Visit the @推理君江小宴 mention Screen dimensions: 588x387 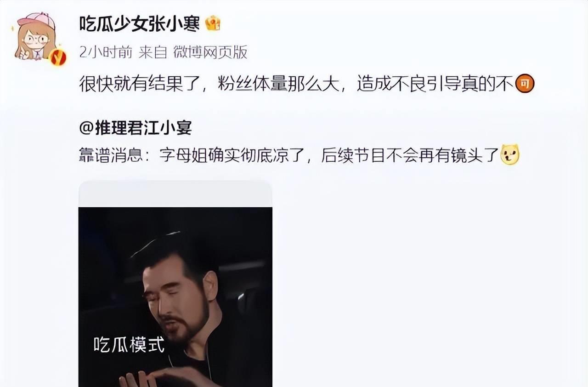(x=135, y=128)
